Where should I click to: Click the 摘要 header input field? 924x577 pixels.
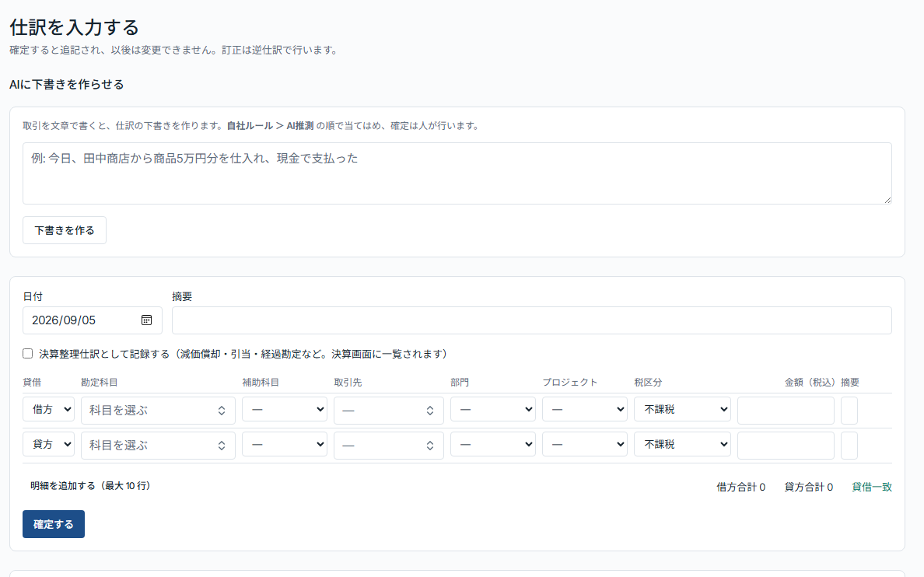tap(531, 320)
